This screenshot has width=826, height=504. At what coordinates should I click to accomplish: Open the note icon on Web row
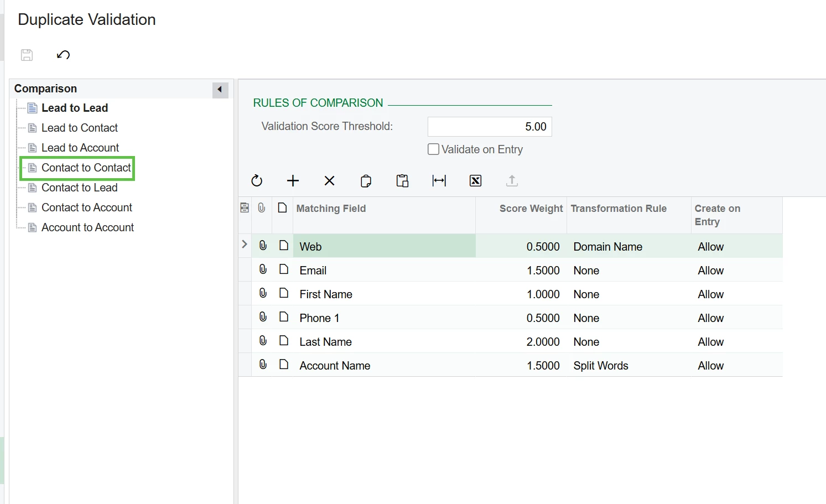pyautogui.click(x=284, y=246)
